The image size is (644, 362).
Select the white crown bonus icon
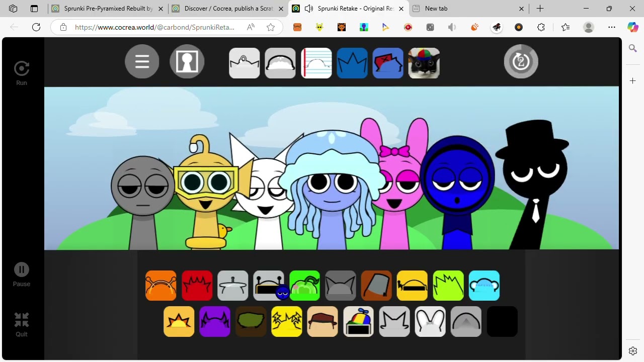tap(245, 63)
